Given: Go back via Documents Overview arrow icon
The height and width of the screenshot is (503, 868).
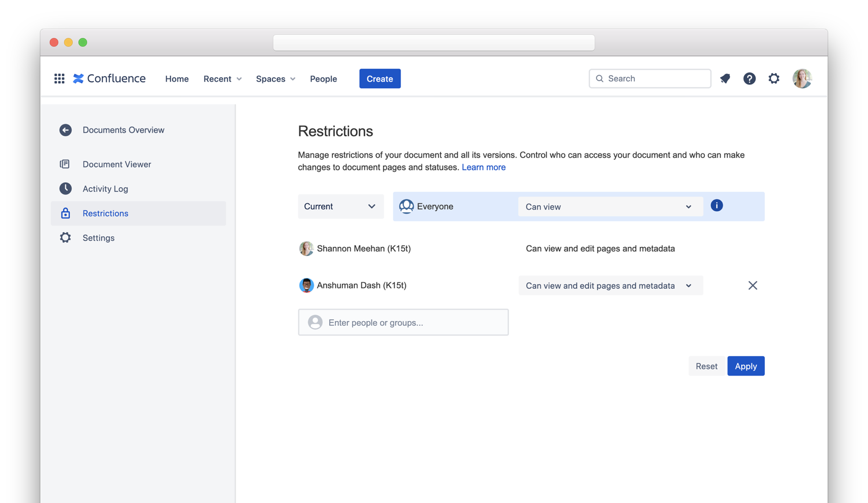Looking at the screenshot, I should pos(65,130).
